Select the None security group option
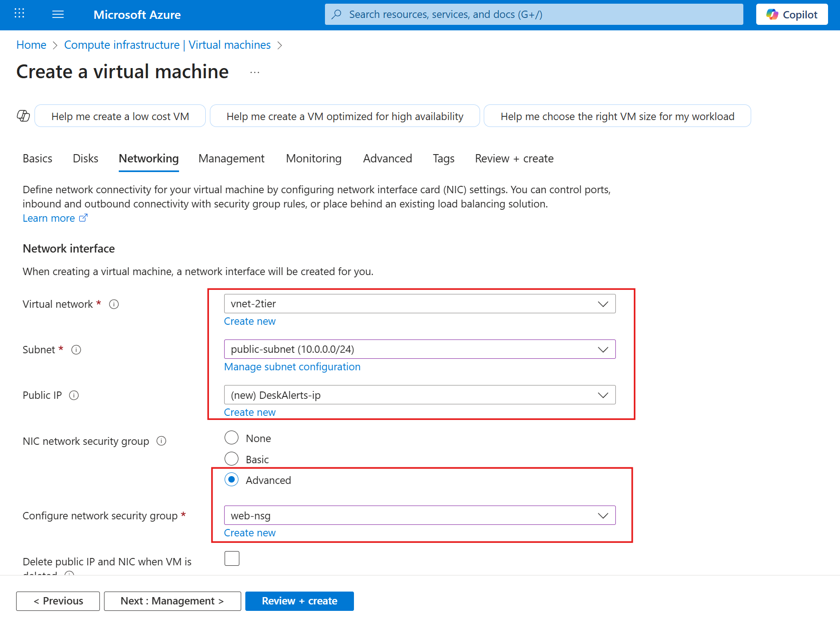The width and height of the screenshot is (840, 621). (232, 437)
